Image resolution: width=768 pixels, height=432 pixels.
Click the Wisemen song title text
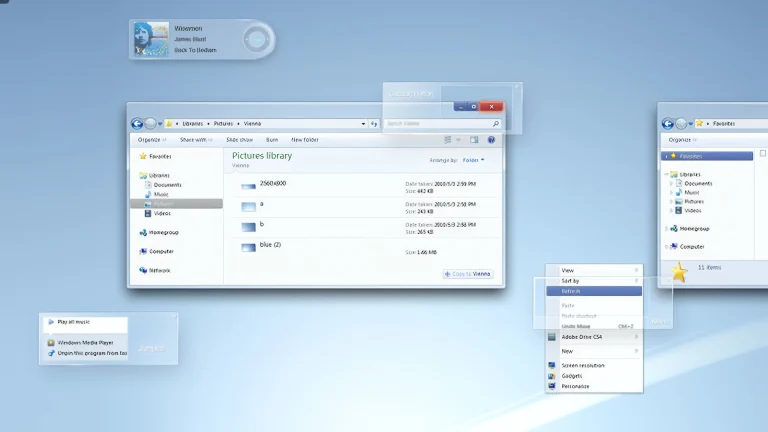tap(188, 28)
